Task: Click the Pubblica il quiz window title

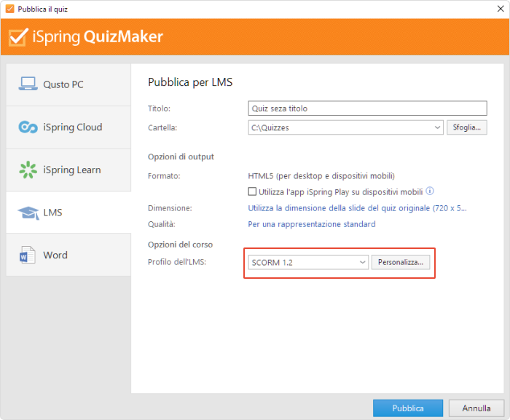Action: click(42, 9)
